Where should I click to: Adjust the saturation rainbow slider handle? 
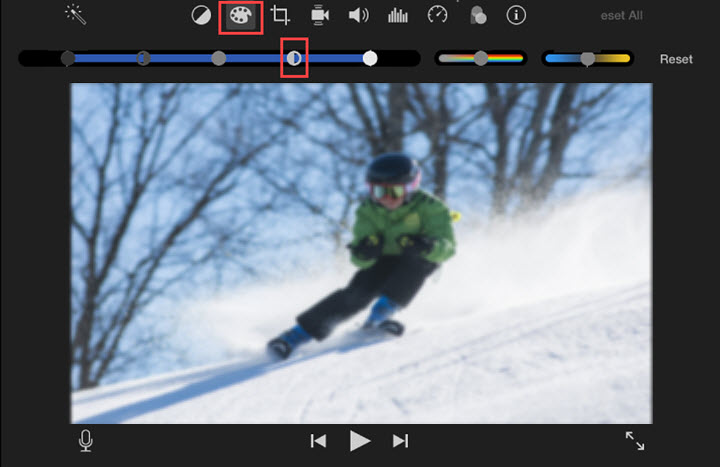click(481, 58)
